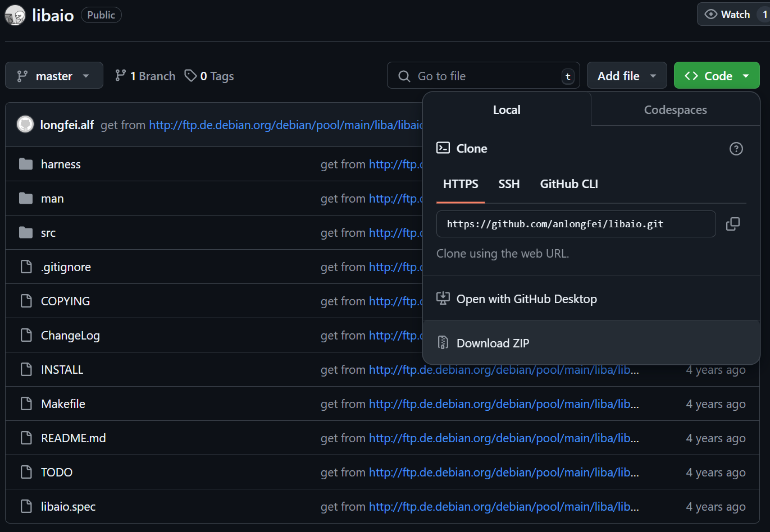770x532 pixels.
Task: Expand the Add file dropdown
Action: pyautogui.click(x=627, y=75)
